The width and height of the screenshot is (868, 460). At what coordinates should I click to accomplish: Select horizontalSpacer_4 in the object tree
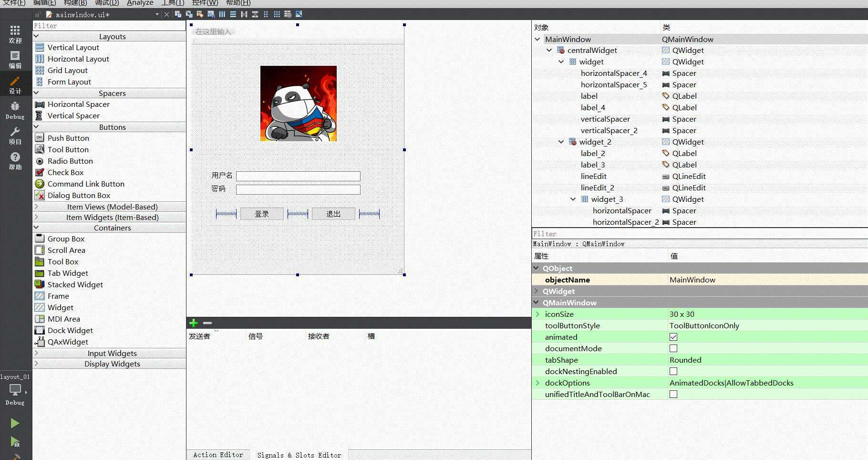614,73
